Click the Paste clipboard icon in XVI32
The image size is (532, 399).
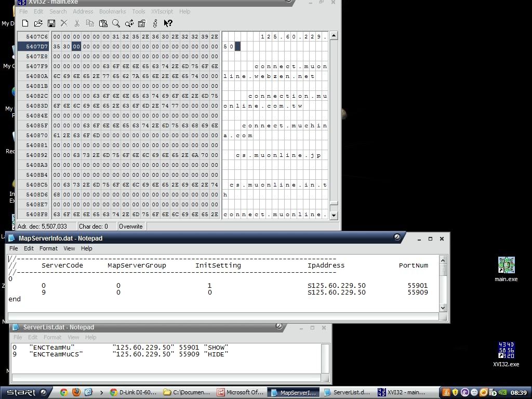point(103,23)
